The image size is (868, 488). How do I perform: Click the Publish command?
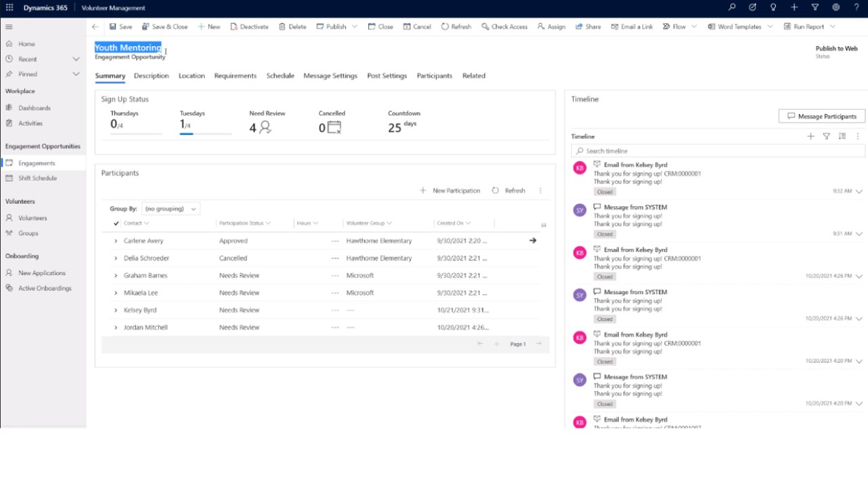click(332, 26)
